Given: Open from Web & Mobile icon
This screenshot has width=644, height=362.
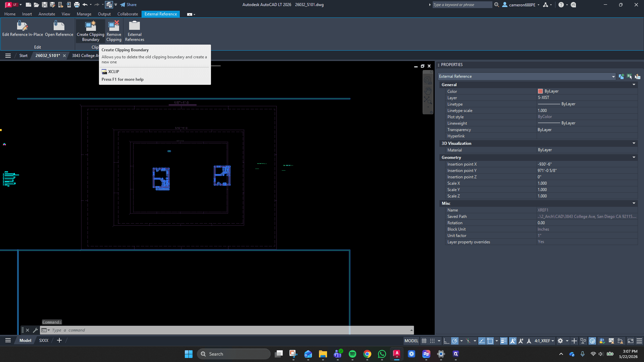Looking at the screenshot, I should click(60, 5).
